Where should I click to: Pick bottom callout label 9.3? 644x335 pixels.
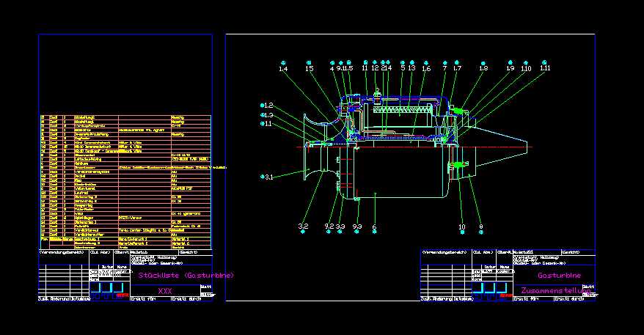357,227
